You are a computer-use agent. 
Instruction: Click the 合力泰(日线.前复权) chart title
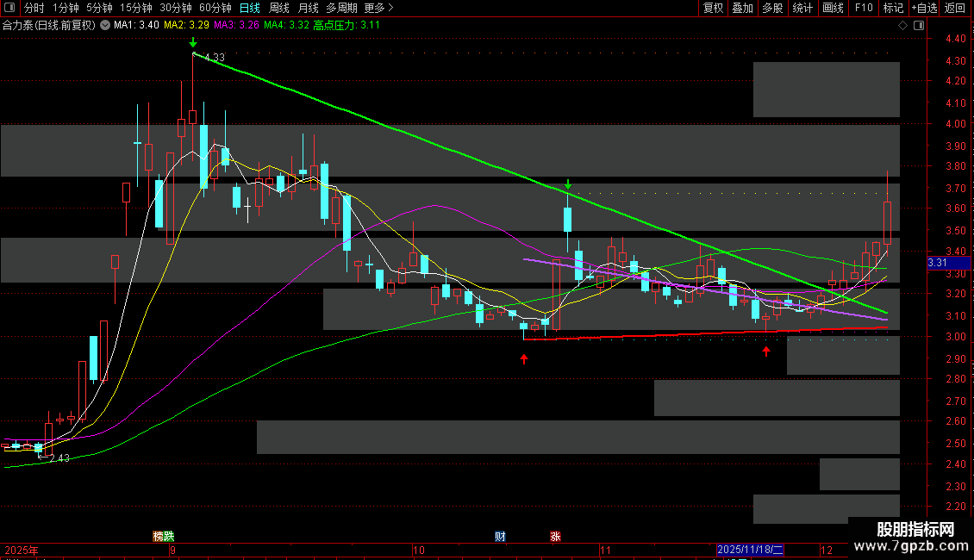(49, 25)
